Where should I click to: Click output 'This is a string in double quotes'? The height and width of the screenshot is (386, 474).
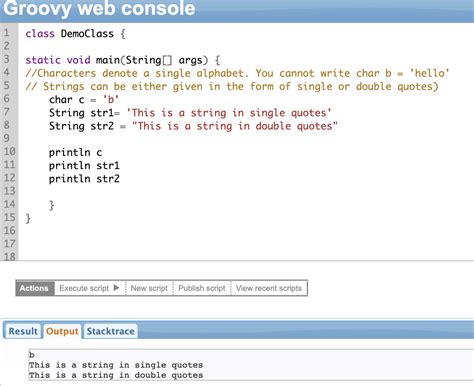pyautogui.click(x=116, y=375)
